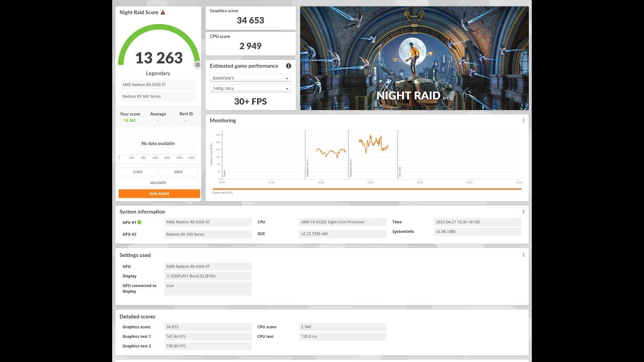Click the info icon for Estimated game performance

point(289,66)
